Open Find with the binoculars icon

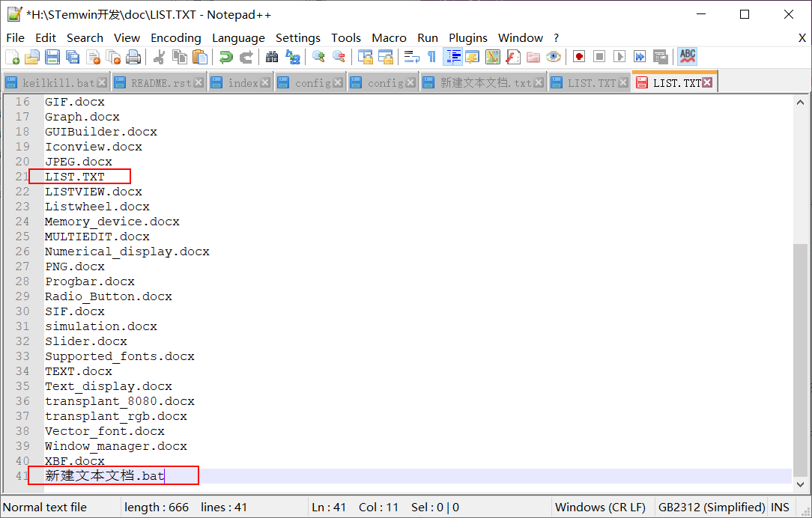point(272,57)
